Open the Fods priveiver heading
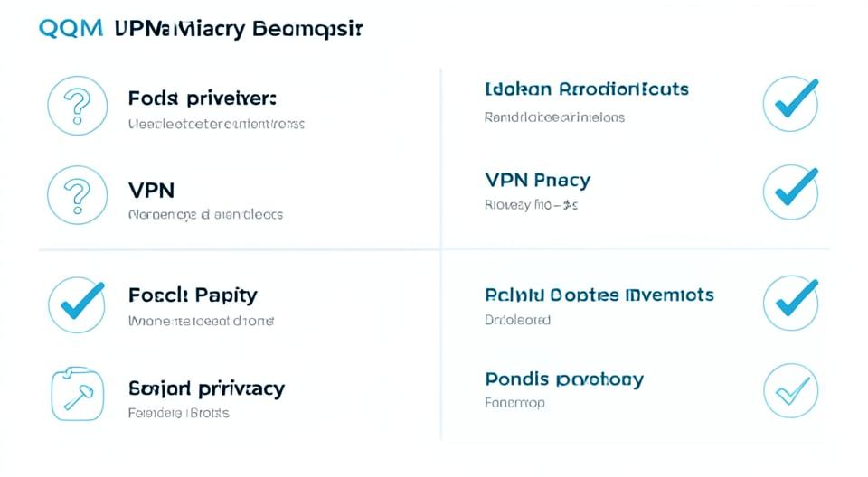Screen dimensions: 868x477 coord(202,98)
